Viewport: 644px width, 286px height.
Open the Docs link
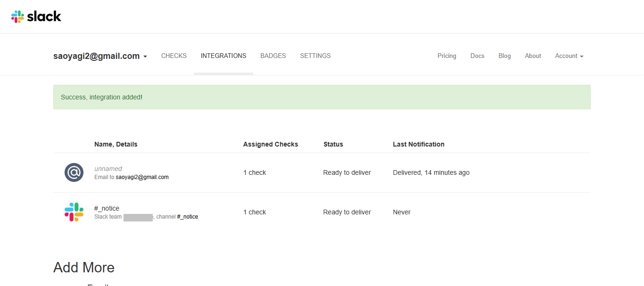click(477, 56)
